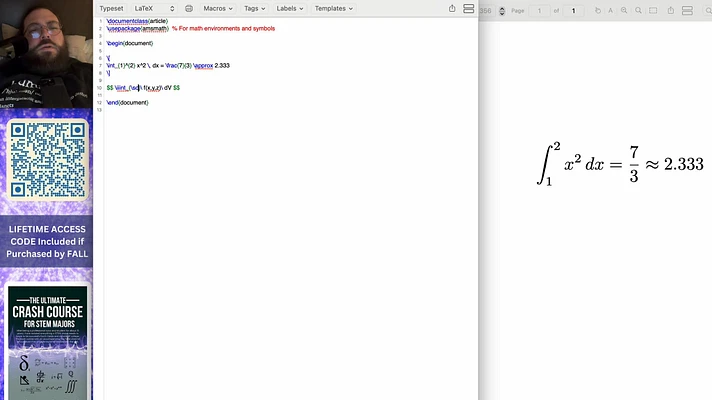Click the Crash Course for STEM Majors cover

tap(47, 343)
